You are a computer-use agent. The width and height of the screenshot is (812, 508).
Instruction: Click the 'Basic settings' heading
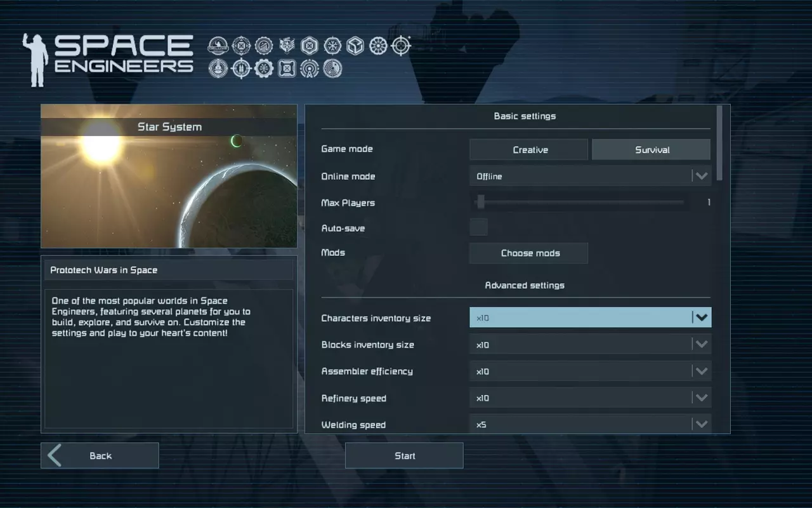(x=525, y=116)
